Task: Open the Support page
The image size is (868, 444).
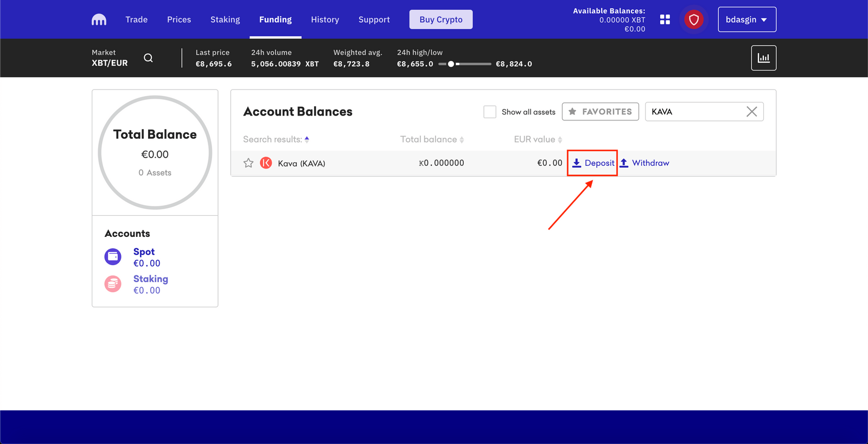Action: (374, 20)
